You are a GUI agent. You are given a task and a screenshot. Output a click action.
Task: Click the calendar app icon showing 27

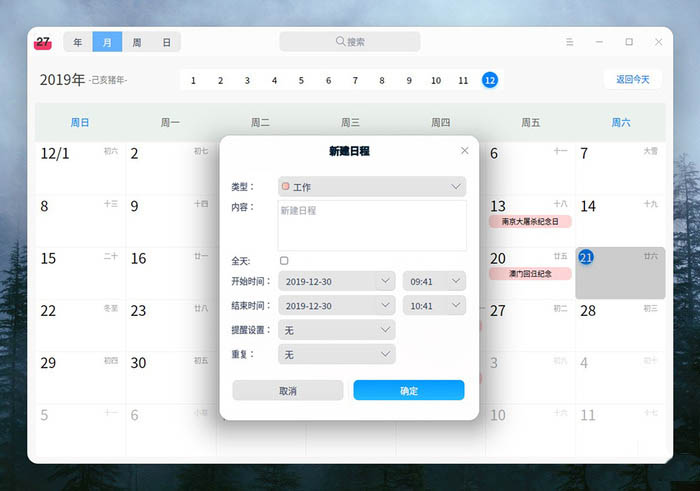(43, 42)
